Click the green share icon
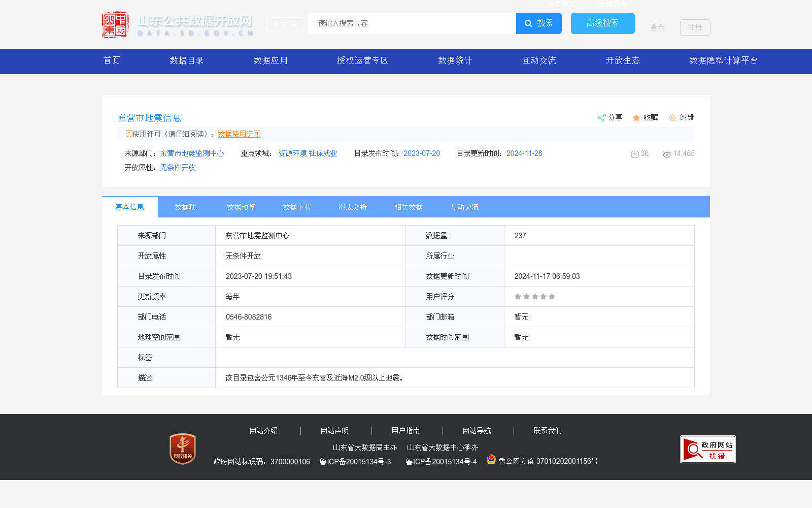Viewport: 812px width, 508px height. (601, 118)
